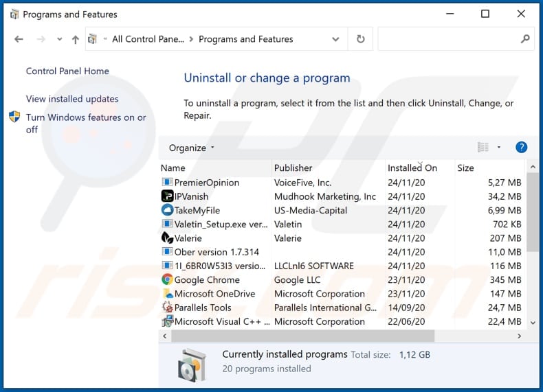The width and height of the screenshot is (543, 392).
Task: Open View installed updates link
Action: tap(72, 99)
